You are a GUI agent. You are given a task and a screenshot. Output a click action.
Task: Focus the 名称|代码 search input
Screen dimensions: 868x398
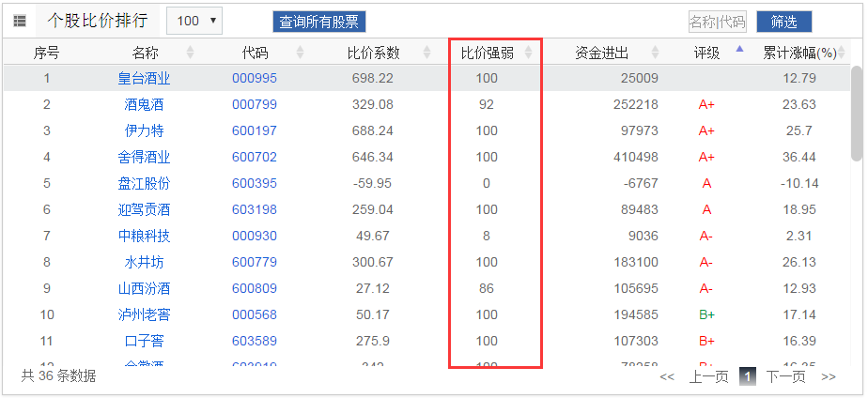click(x=717, y=22)
